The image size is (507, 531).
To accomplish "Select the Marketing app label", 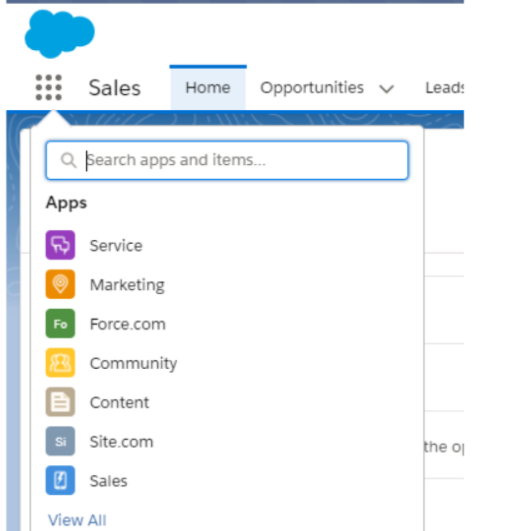I will pos(127,285).
